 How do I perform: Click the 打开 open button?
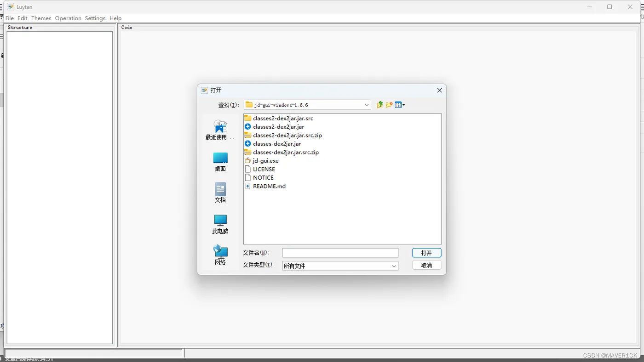(x=427, y=253)
